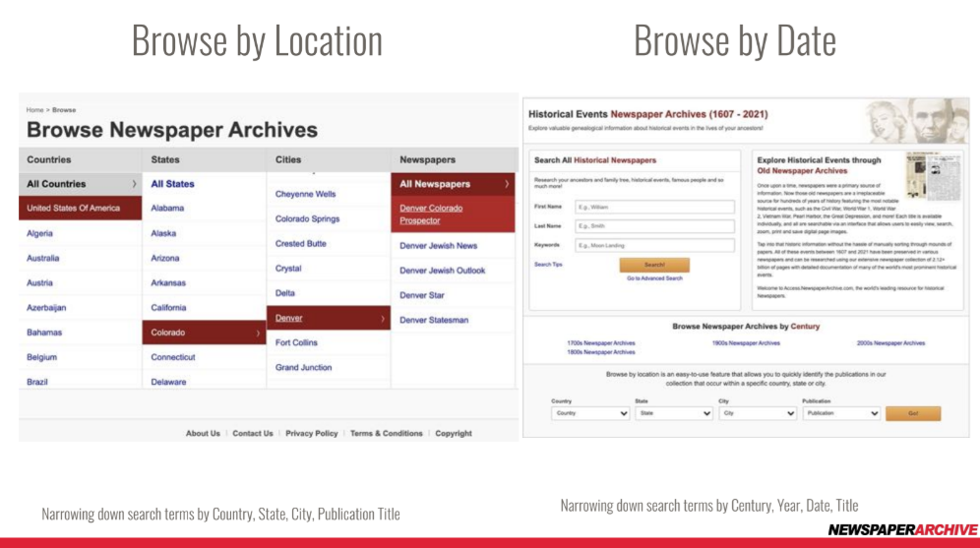Open the State dropdown
Viewport: 980px width, 548px height.
674,414
